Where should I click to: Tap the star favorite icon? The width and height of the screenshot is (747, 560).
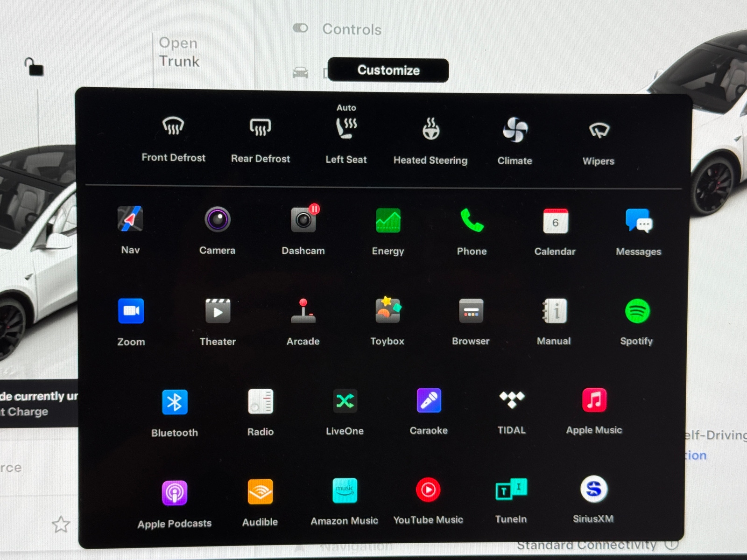click(x=61, y=525)
